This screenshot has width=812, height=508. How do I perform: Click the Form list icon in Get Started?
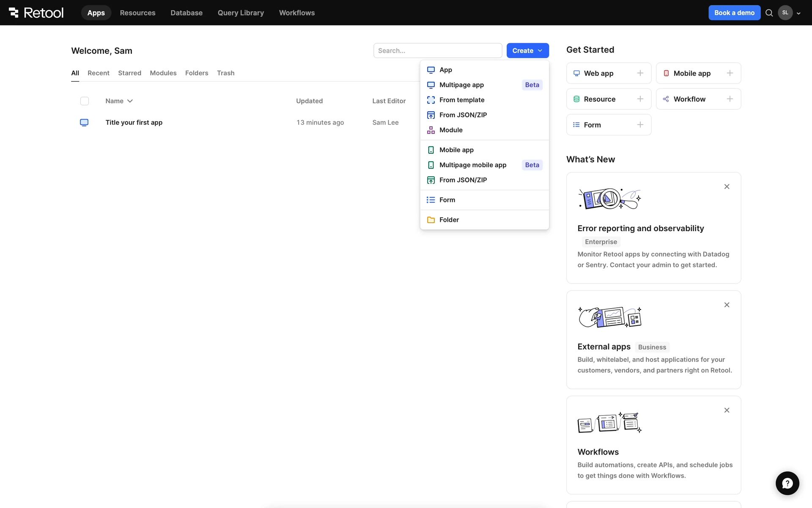coord(576,125)
